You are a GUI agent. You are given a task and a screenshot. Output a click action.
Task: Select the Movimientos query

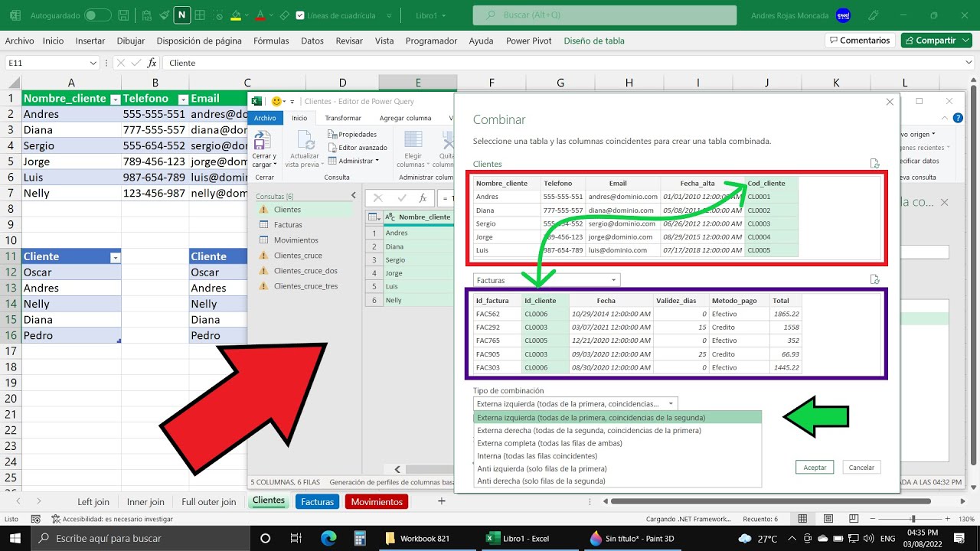click(296, 240)
